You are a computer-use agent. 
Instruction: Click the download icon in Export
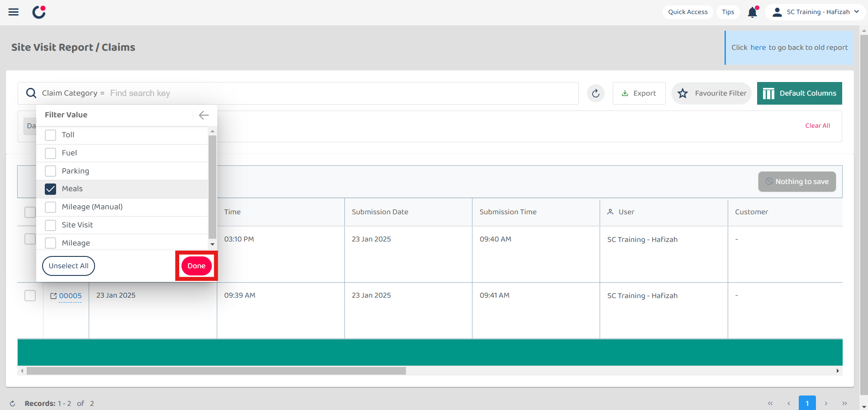(625, 93)
